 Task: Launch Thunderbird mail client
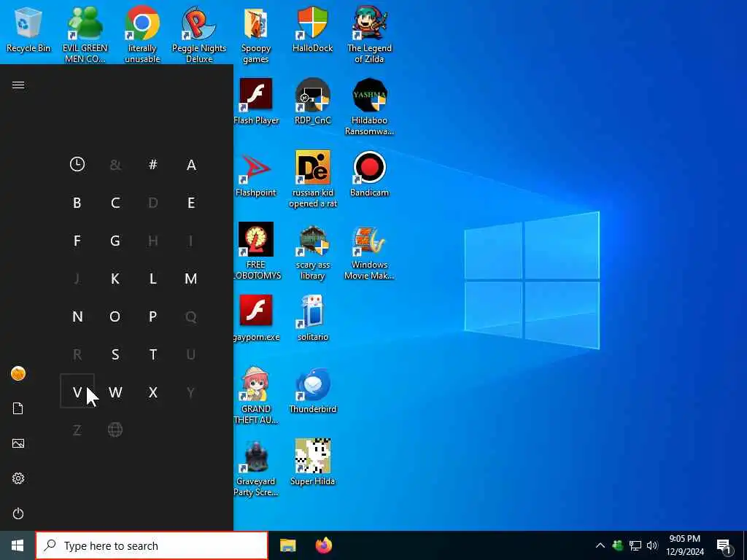coord(312,390)
